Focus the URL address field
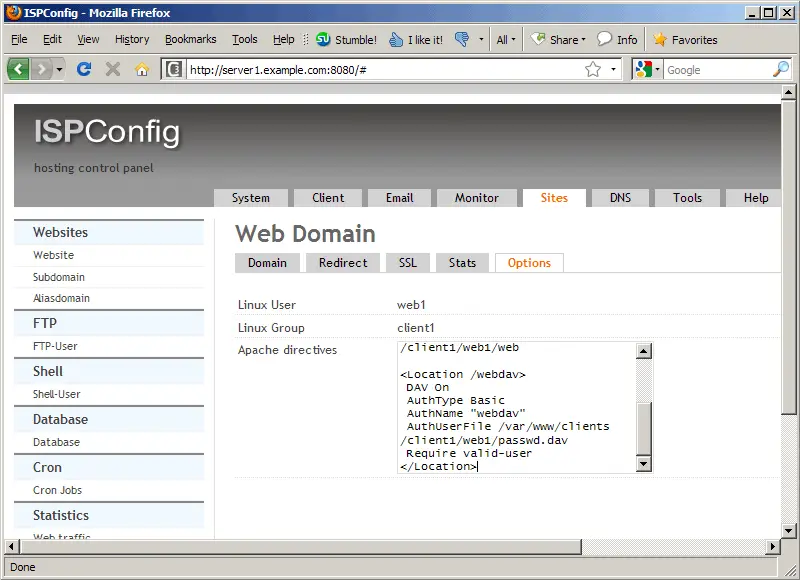 385,70
